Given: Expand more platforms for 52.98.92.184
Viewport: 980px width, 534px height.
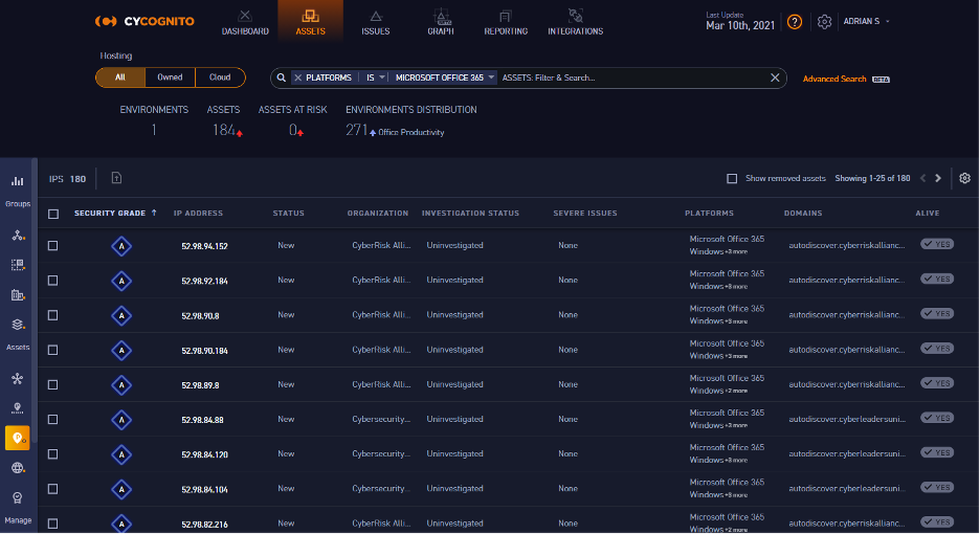Looking at the screenshot, I should [736, 286].
